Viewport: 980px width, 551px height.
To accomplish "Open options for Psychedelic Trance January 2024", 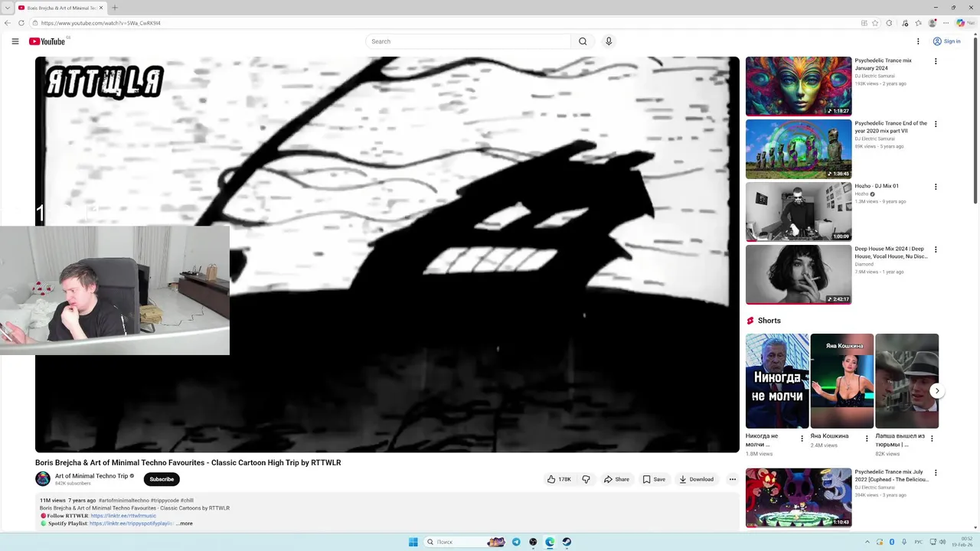I will 935,61.
